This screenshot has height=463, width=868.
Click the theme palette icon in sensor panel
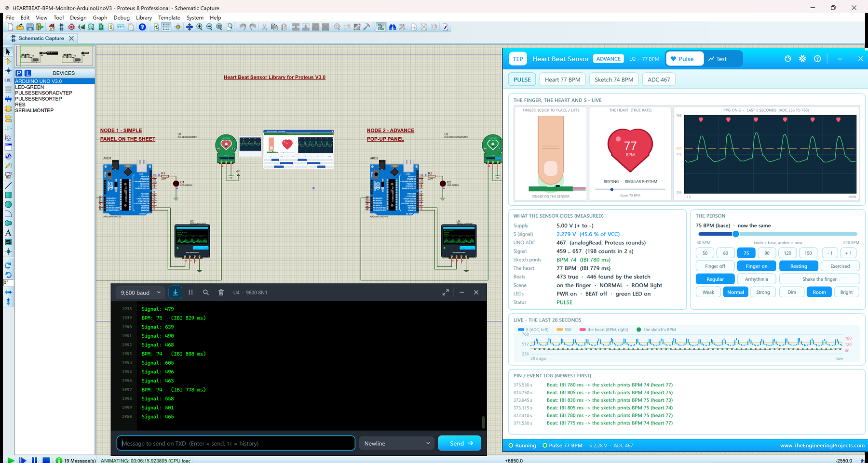(788, 59)
